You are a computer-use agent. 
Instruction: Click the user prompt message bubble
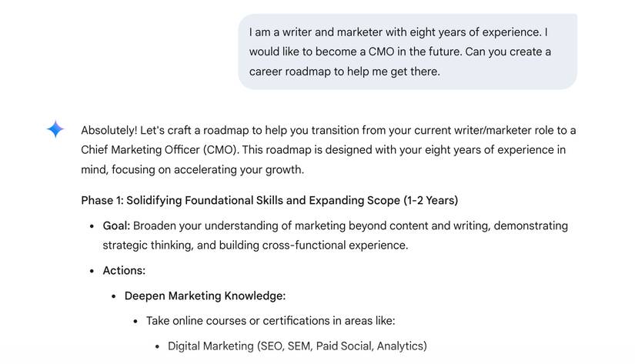(407, 52)
